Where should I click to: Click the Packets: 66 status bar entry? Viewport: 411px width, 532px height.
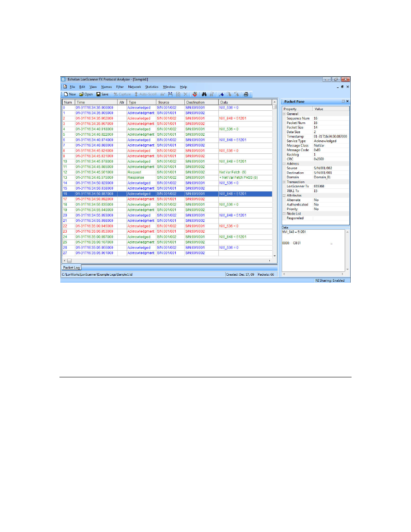point(266,274)
